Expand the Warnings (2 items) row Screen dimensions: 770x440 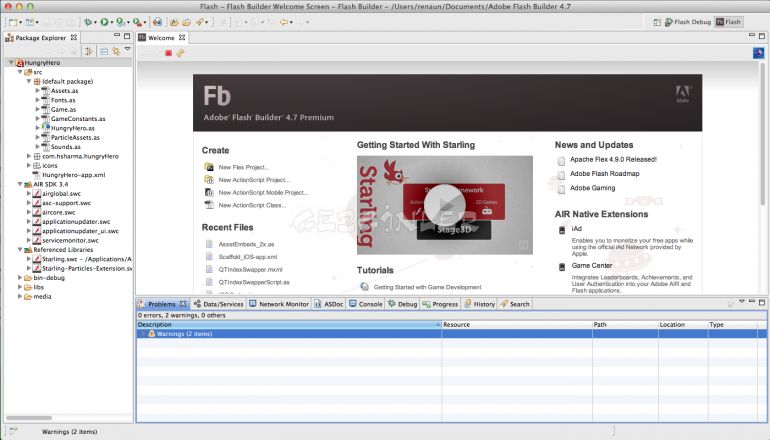[143, 333]
